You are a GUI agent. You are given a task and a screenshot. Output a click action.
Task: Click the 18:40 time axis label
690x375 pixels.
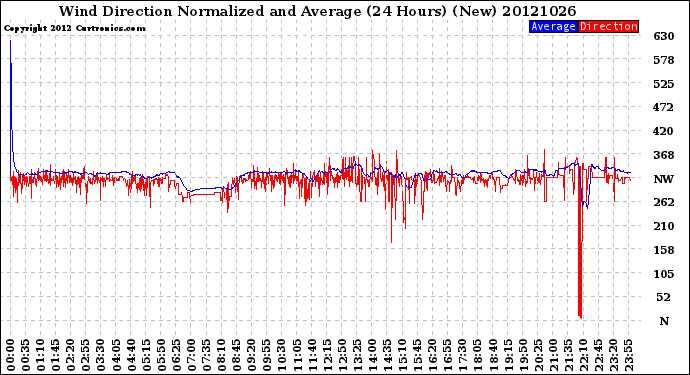coord(493,355)
